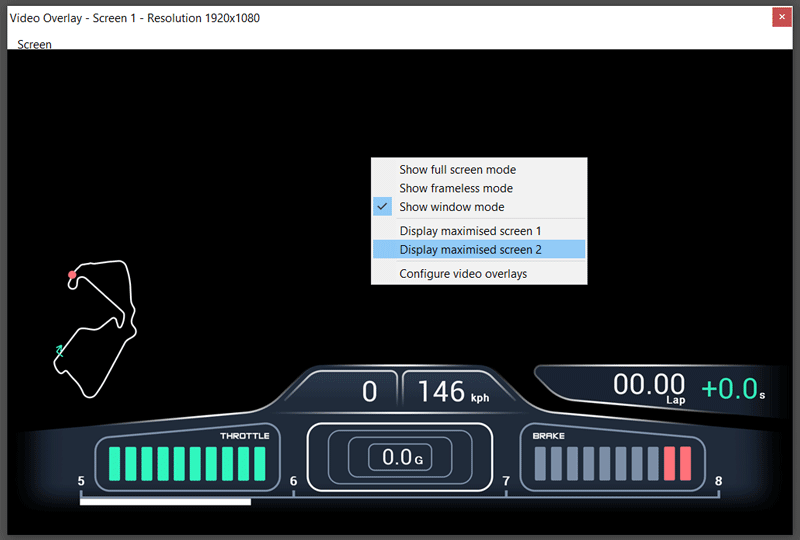The height and width of the screenshot is (540, 800).
Task: Select Display maximised screen 1
Action: pos(469,231)
